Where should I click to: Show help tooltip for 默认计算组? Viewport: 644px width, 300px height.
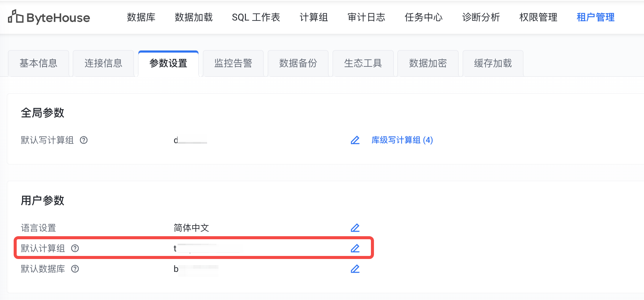point(75,248)
